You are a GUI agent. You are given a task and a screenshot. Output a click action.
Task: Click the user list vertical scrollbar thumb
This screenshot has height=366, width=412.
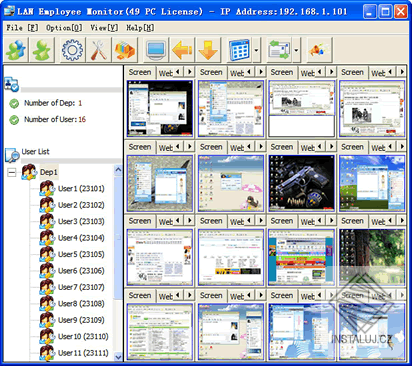tap(118, 237)
